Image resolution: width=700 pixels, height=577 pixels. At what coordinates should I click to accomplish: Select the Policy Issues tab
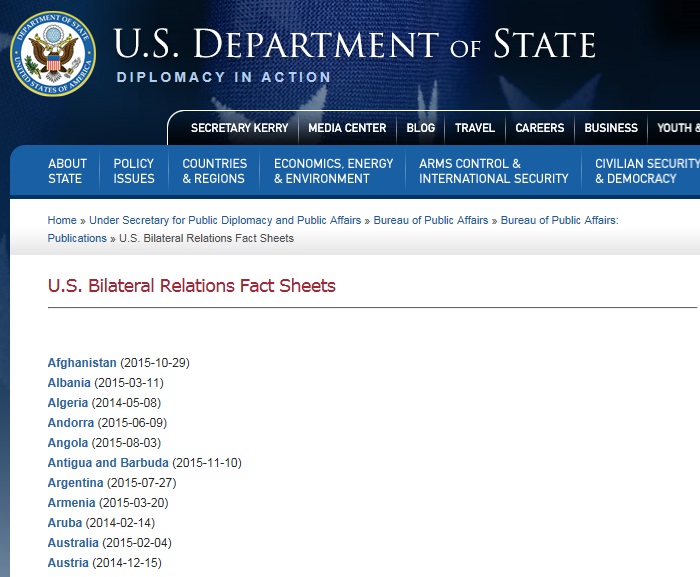(x=134, y=171)
